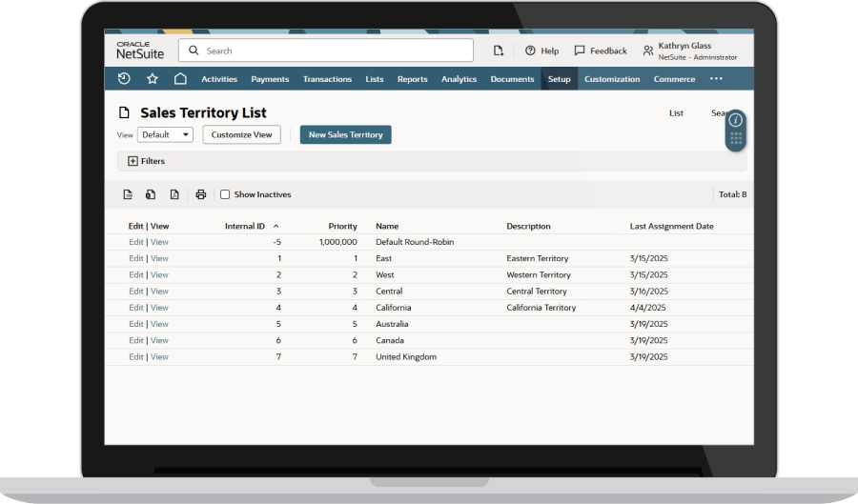Screen dimensions: 858x504
Task: Click View link for United Kingdom
Action: (x=159, y=357)
